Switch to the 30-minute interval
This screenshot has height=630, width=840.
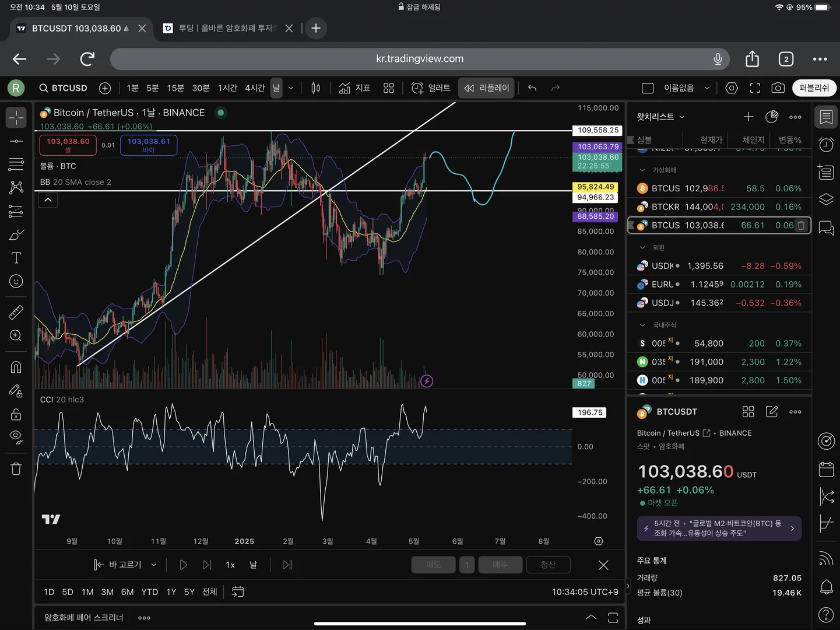[201, 88]
